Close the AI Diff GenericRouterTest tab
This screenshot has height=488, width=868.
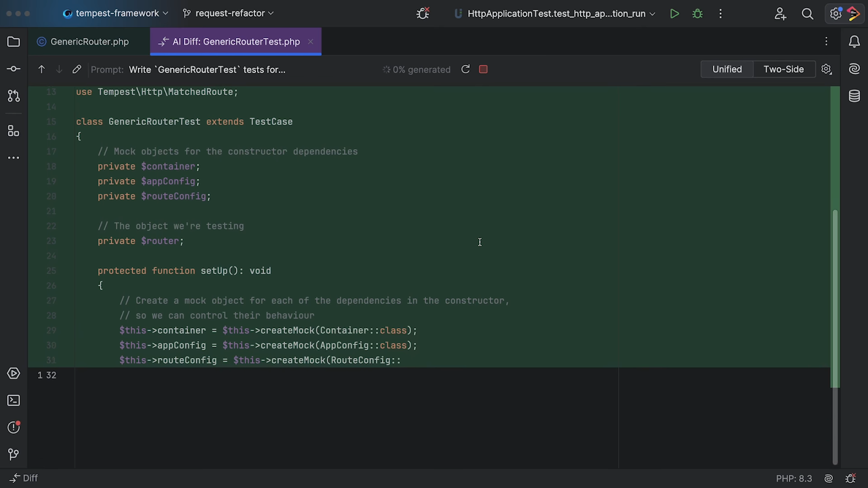310,42
